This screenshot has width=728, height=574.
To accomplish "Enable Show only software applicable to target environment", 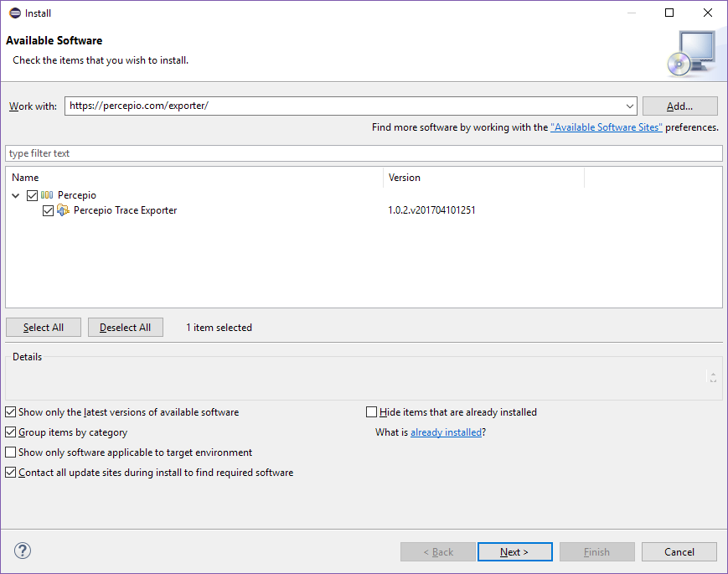I will click(11, 452).
